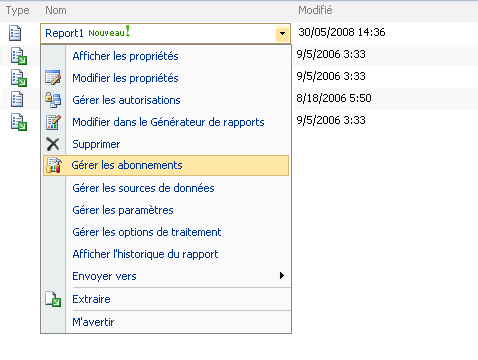Click the check-out icon next to Extraire
This screenshot has height=360, width=478.
click(x=53, y=299)
